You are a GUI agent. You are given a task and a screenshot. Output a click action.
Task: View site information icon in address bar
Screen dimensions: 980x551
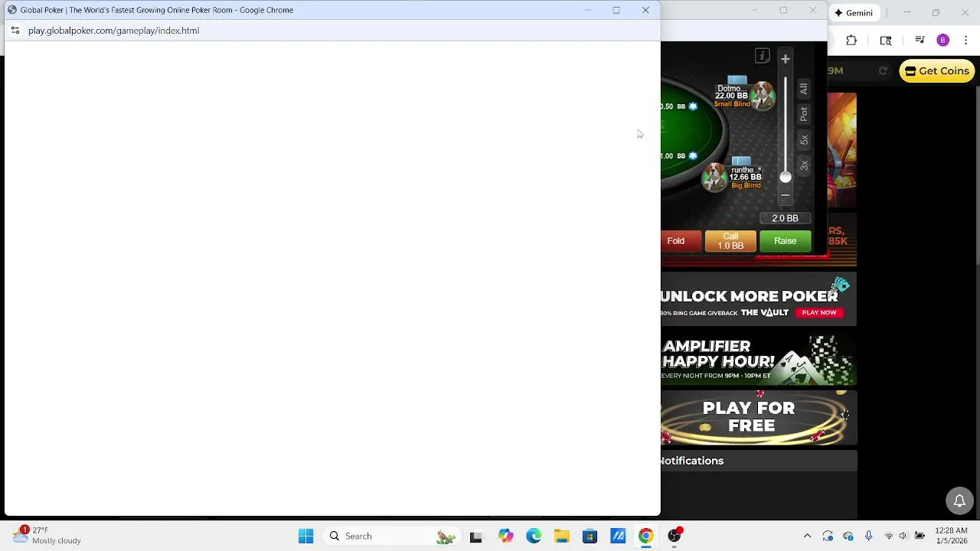pos(15,31)
